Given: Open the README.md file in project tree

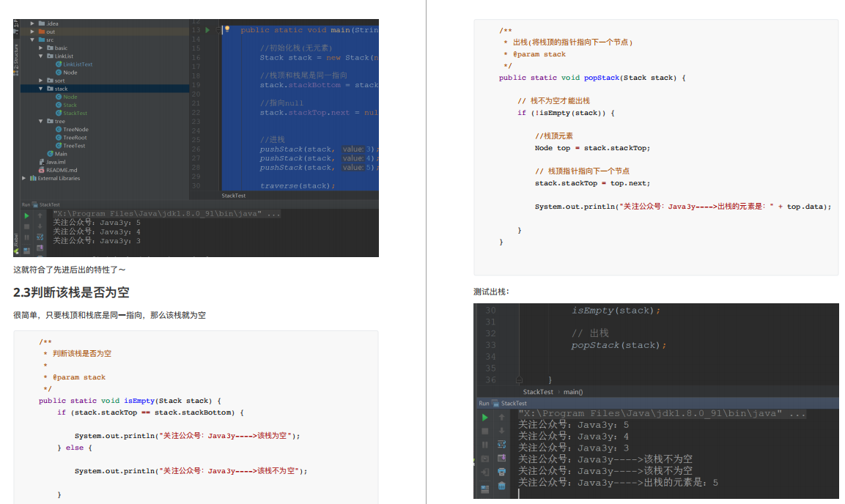Looking at the screenshot, I should [x=62, y=170].
